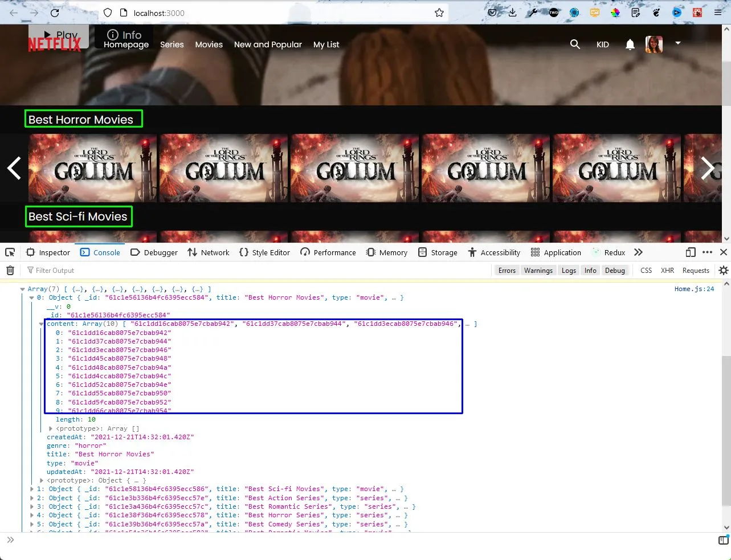This screenshot has width=731, height=560.
Task: Toggle the Info filter
Action: click(590, 271)
